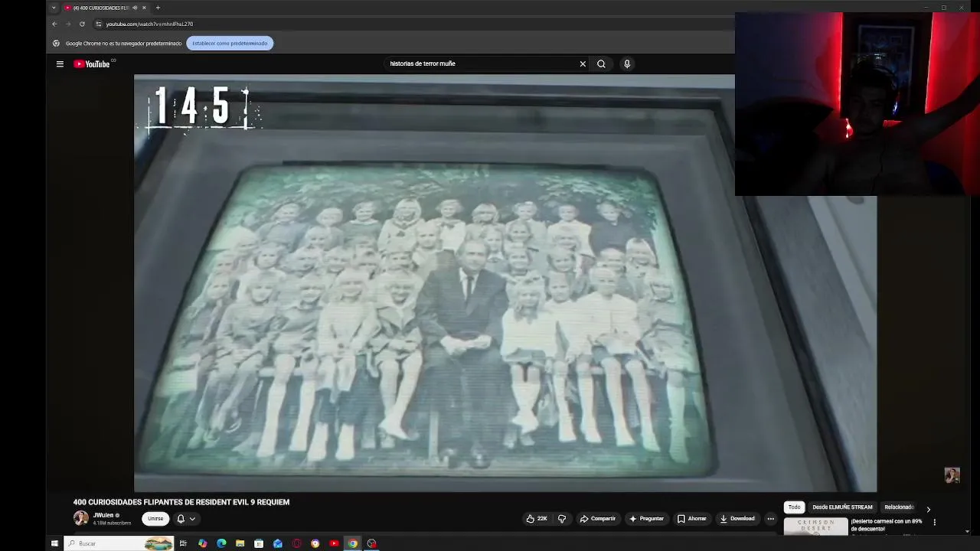Dislike the video with thumbs down

pos(562,519)
